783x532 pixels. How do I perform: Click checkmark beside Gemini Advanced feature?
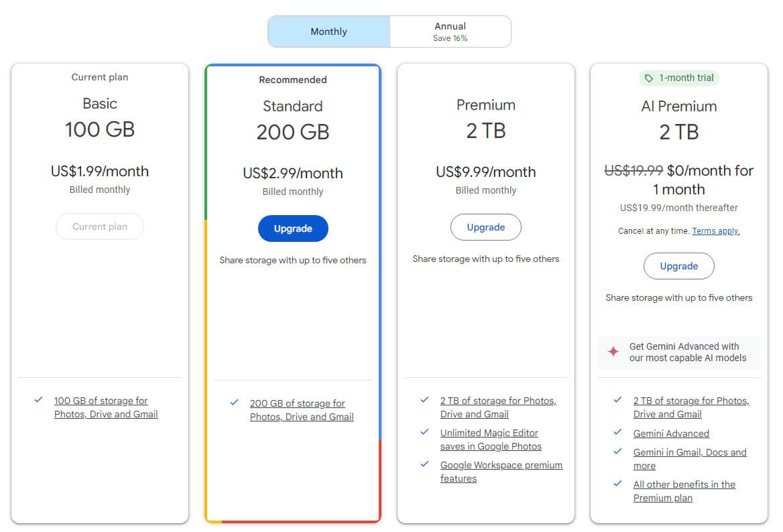point(617,433)
